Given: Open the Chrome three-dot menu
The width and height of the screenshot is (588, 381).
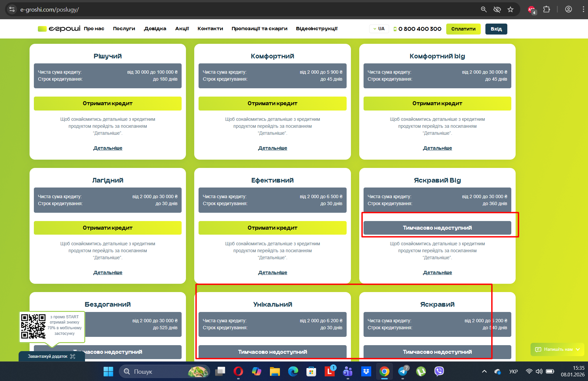Looking at the screenshot, I should click(583, 10).
